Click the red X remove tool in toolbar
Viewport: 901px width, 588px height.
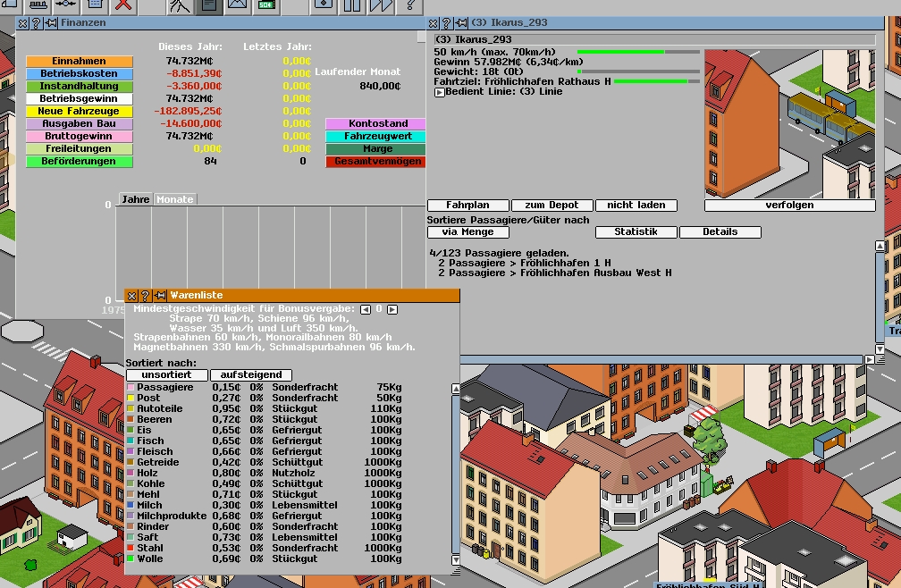[x=123, y=5]
